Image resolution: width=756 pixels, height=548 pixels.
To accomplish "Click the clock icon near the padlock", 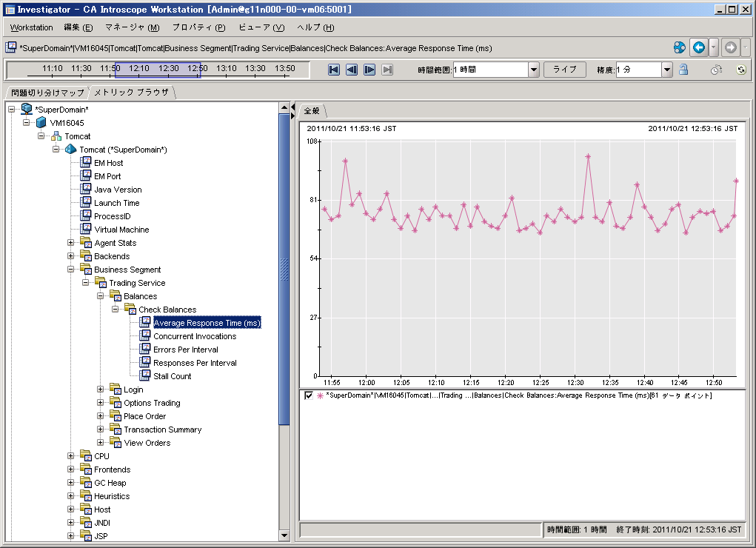I will pos(716,70).
